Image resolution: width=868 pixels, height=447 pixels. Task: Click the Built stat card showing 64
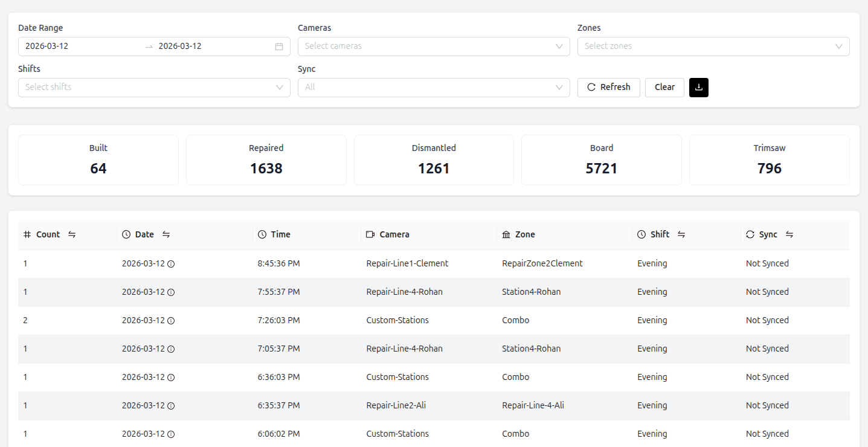98,159
